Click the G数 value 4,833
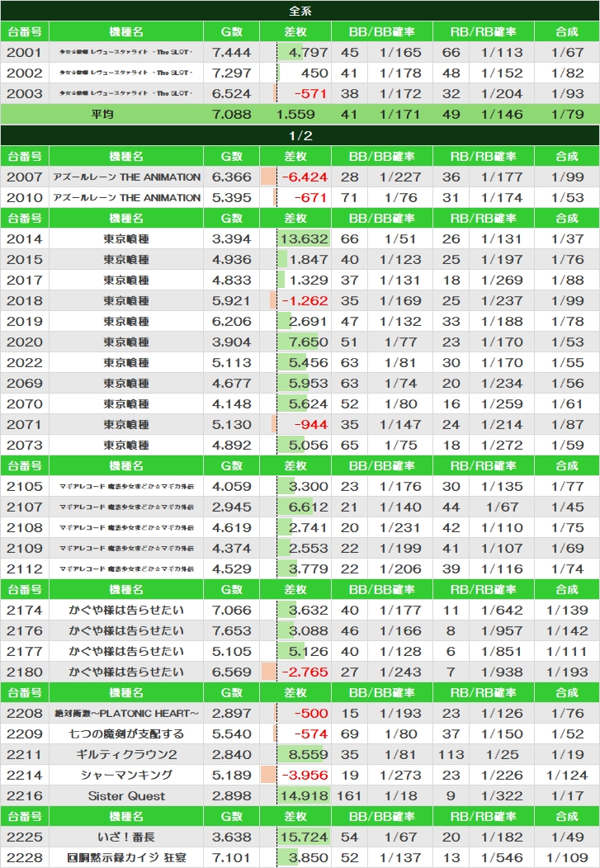Viewport: 600px width, 868px height. coord(231,280)
